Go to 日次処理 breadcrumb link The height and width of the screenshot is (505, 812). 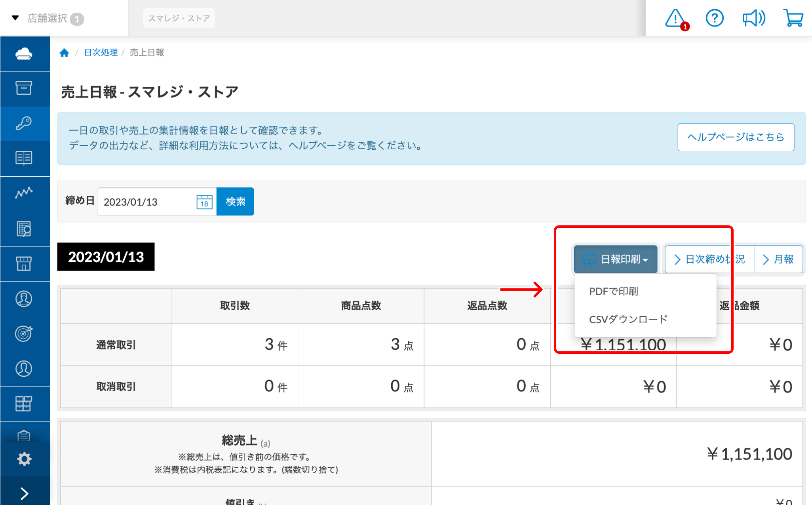[101, 53]
